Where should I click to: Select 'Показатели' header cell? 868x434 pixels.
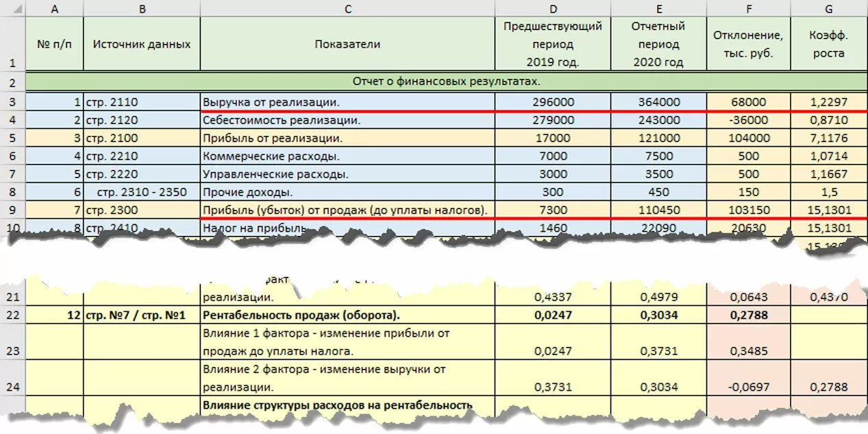347,44
